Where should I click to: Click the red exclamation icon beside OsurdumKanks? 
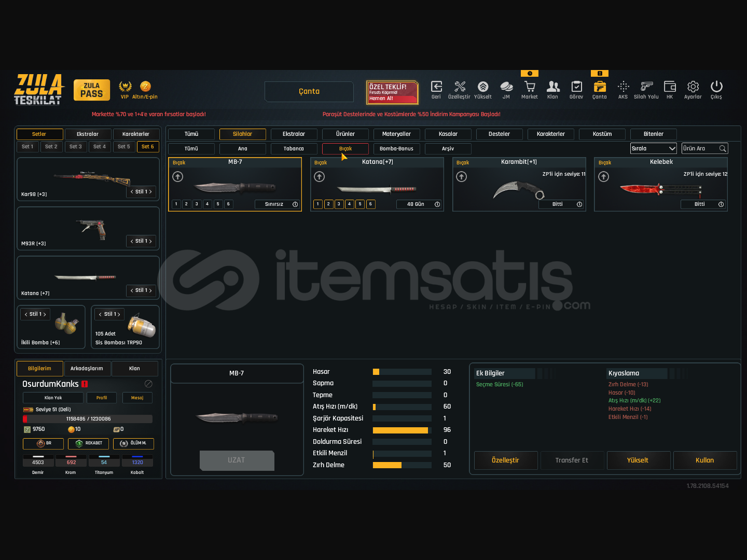(85, 384)
